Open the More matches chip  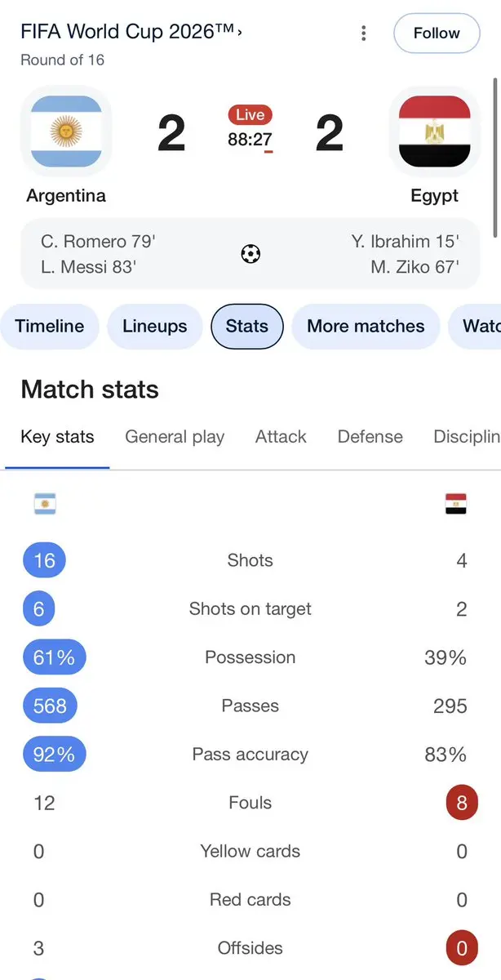tap(366, 327)
